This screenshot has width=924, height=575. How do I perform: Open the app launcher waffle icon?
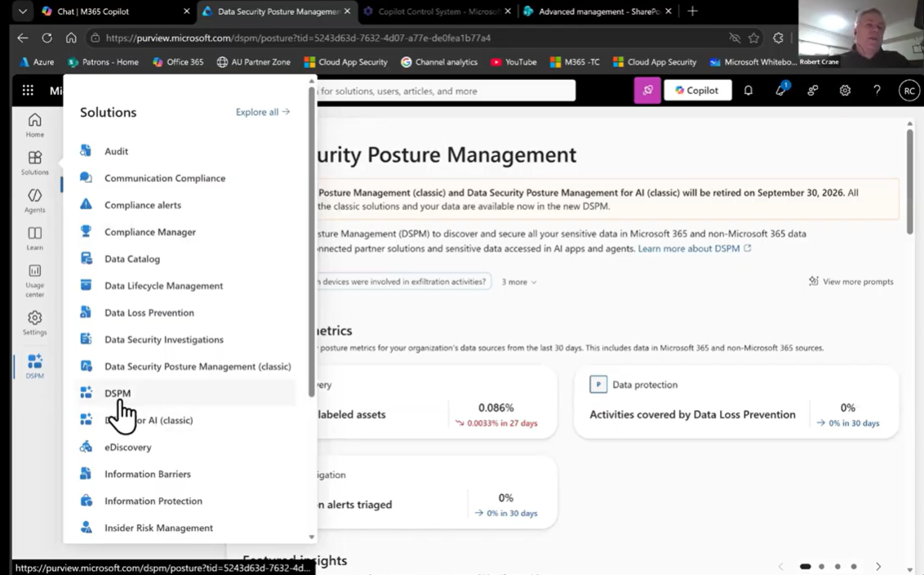click(28, 90)
